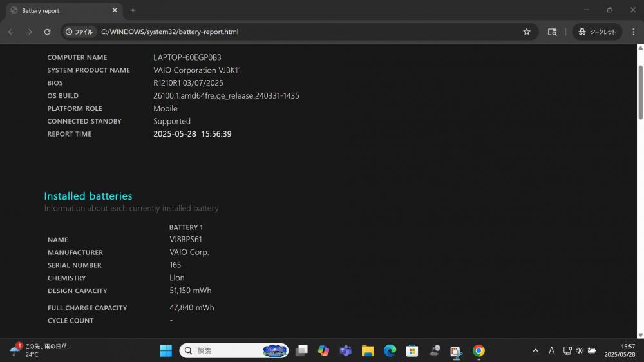
Task: Open the weather widget on taskbar
Action: point(40,350)
